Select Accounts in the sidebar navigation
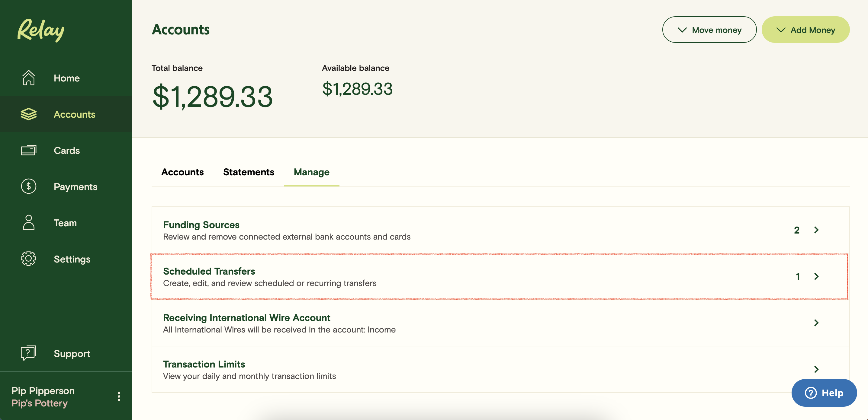868x420 pixels. (75, 114)
